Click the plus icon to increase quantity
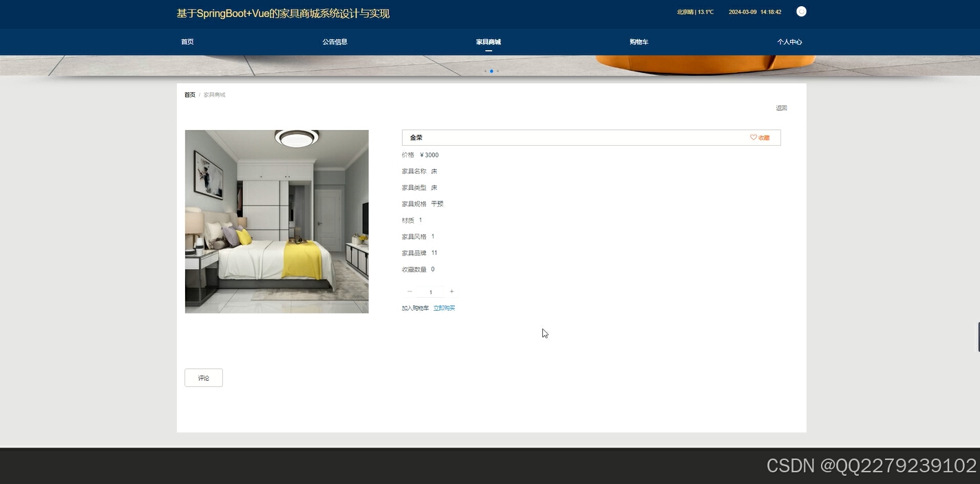Viewport: 980px width, 484px height. [451, 291]
